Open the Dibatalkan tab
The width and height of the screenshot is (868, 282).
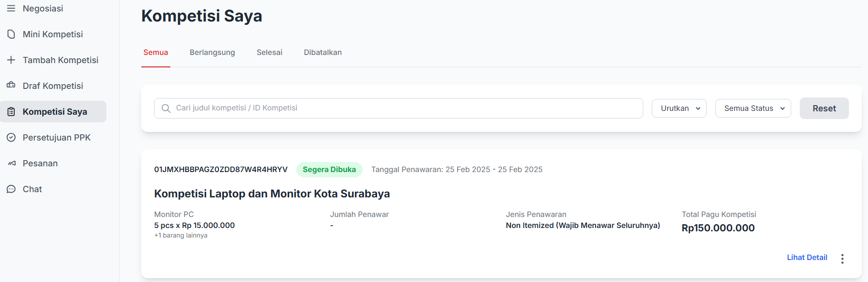(323, 53)
